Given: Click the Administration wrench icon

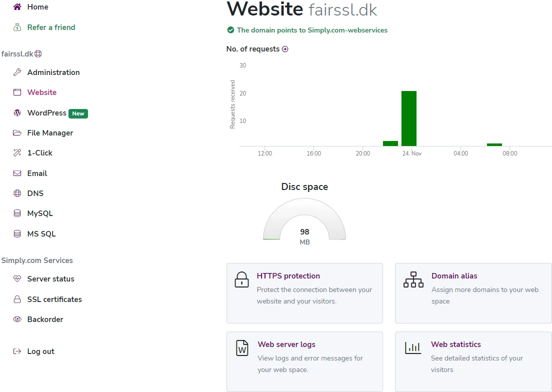Looking at the screenshot, I should click(17, 72).
